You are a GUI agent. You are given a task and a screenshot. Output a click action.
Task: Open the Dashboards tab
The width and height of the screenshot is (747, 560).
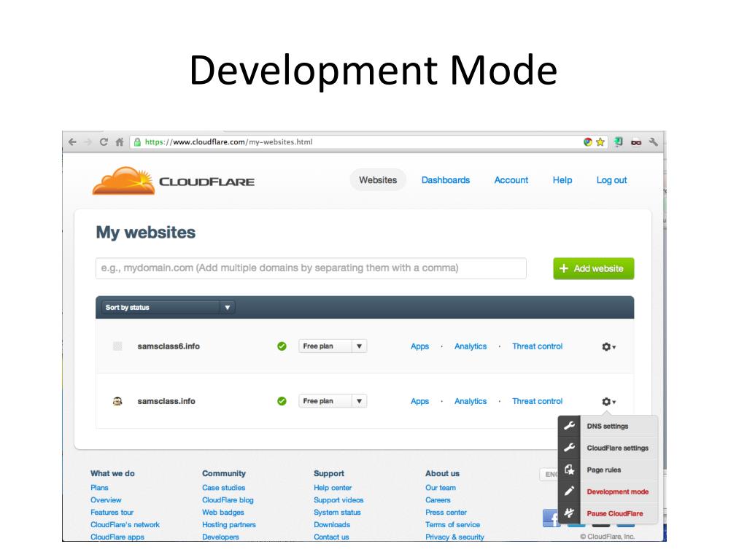point(446,180)
